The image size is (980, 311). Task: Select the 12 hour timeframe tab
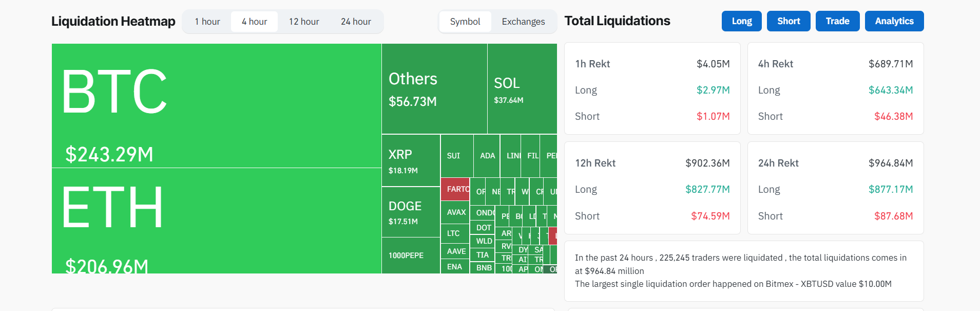(304, 22)
